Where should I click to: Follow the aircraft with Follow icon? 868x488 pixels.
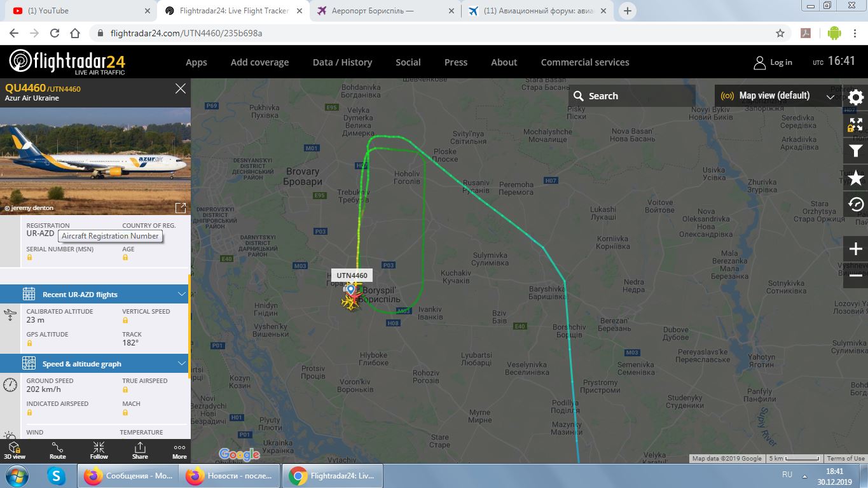point(99,450)
